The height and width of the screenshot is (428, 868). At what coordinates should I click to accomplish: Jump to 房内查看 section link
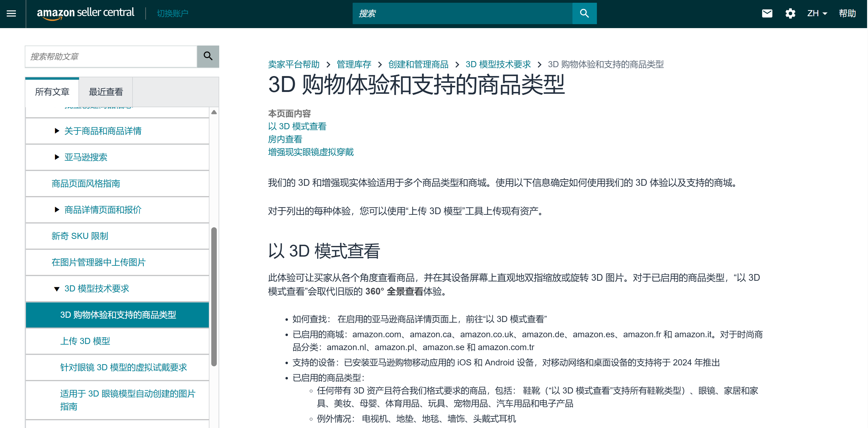[285, 139]
